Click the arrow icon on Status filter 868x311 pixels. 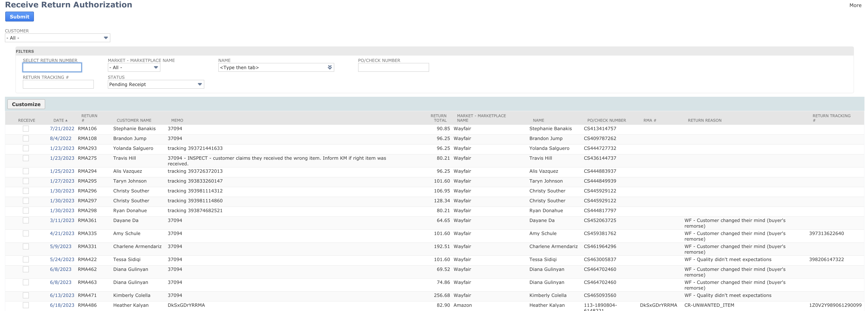click(x=200, y=84)
